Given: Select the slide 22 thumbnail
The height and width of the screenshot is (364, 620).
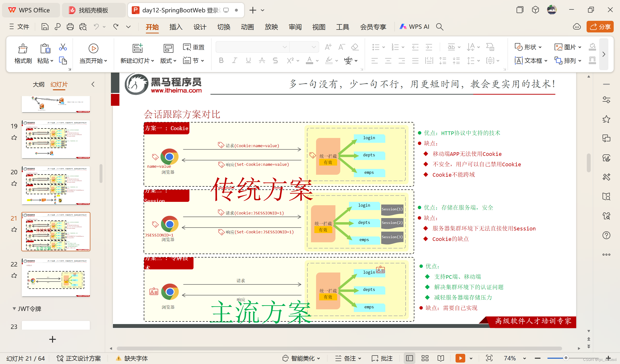Looking at the screenshot, I should pyautogui.click(x=56, y=277).
